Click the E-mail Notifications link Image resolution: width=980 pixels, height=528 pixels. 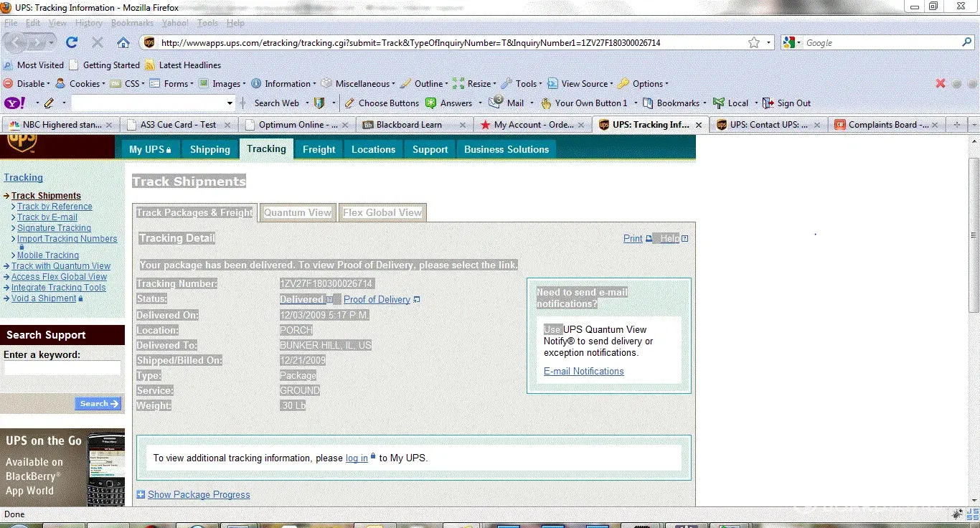[x=584, y=372]
